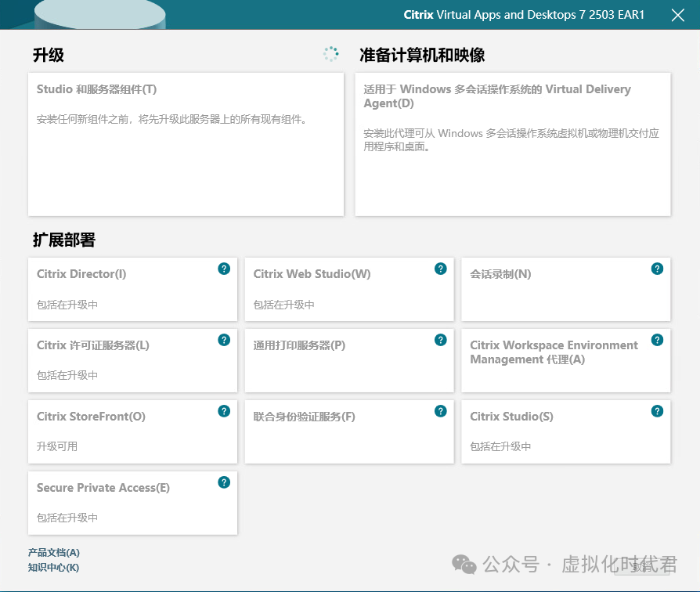This screenshot has height=592, width=700.
Task: Open help for Workspace Environment Management 代理
Action: pyautogui.click(x=657, y=340)
